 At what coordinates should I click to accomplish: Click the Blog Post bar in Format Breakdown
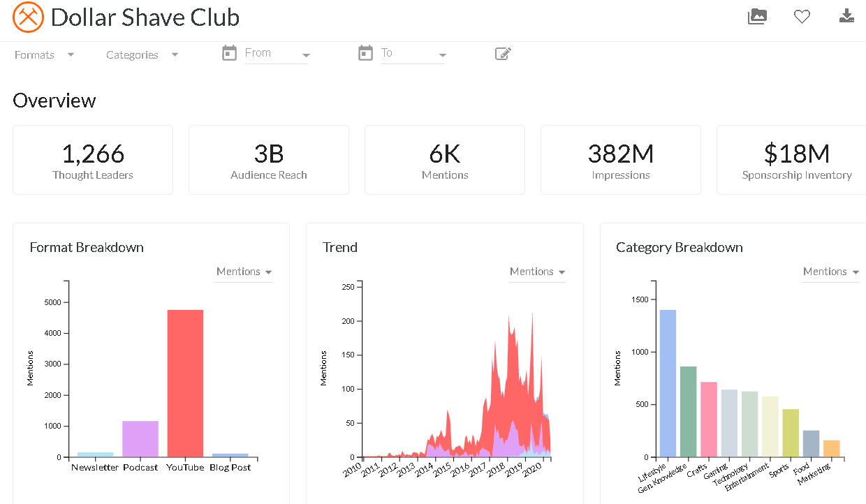click(x=230, y=455)
